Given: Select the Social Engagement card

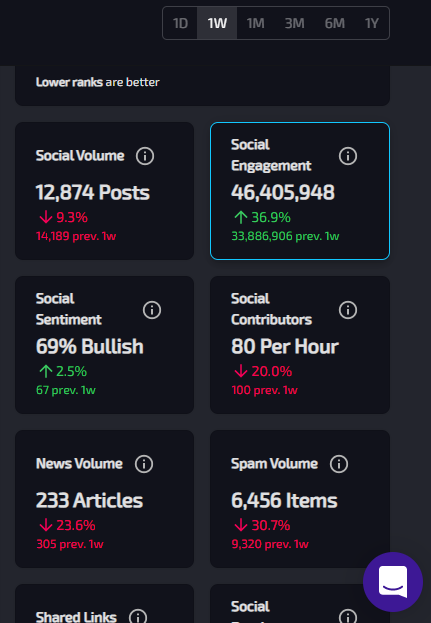Looking at the screenshot, I should [x=300, y=191].
